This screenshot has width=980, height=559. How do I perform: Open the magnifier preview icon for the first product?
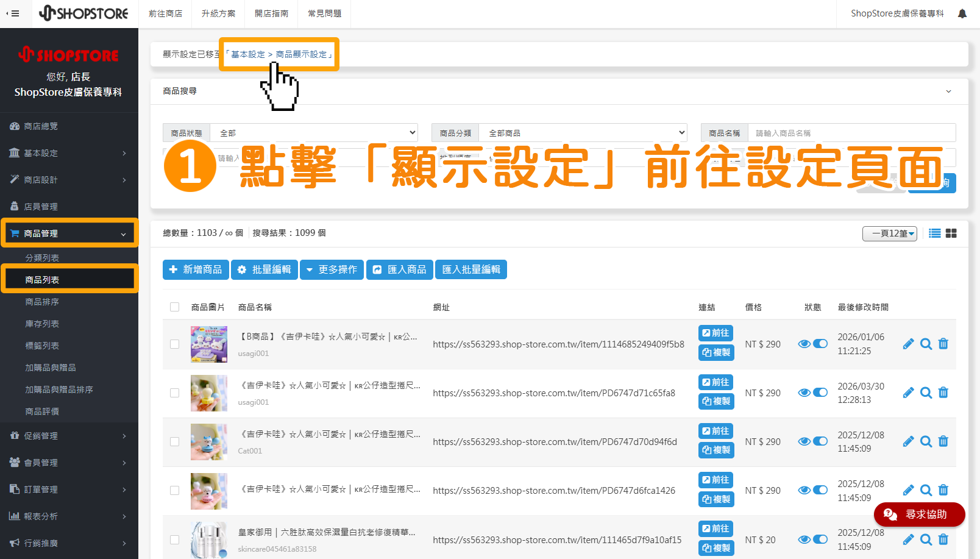point(926,343)
